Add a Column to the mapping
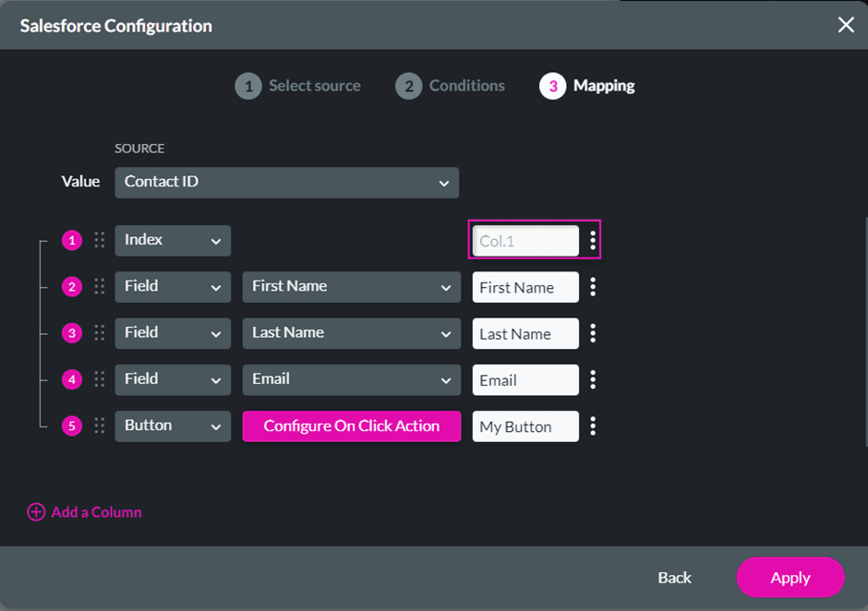Viewport: 868px width, 611px height. [85, 512]
